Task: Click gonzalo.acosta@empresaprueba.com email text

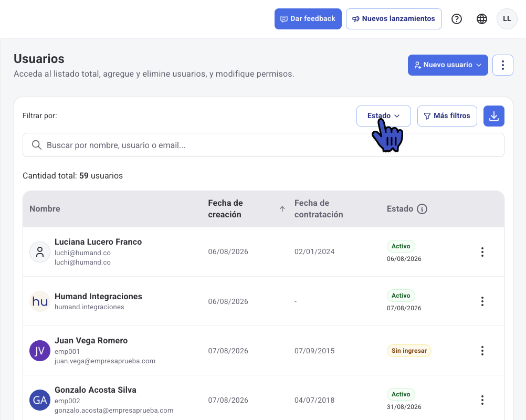Action: (x=114, y=410)
